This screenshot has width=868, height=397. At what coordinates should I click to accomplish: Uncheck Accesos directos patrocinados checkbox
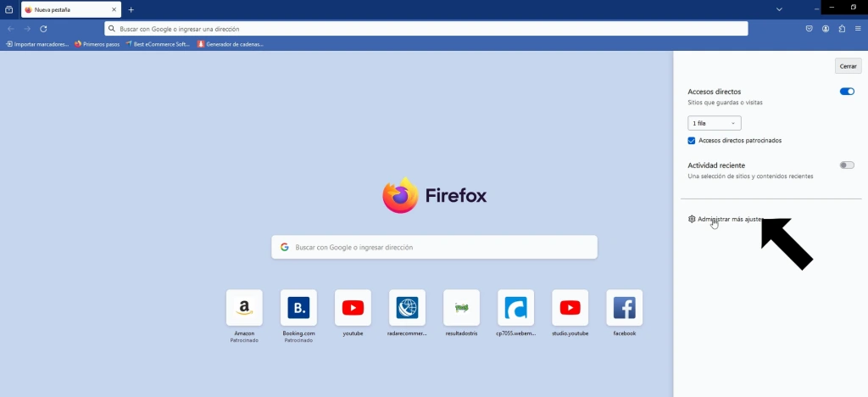point(692,141)
